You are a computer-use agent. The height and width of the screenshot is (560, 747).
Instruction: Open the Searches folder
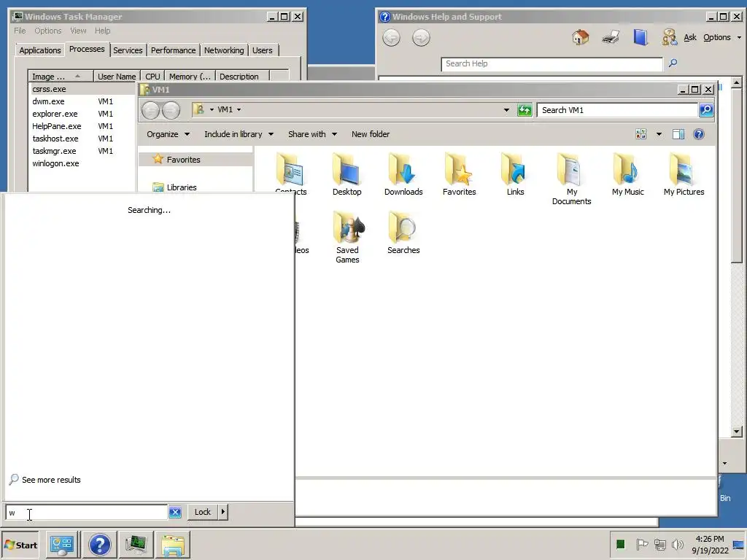click(403, 233)
